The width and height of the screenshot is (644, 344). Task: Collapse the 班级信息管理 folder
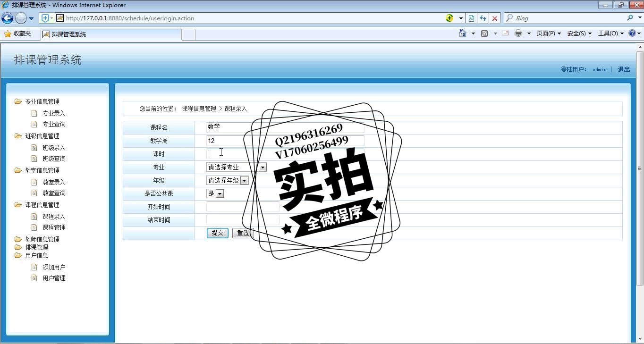(42, 136)
